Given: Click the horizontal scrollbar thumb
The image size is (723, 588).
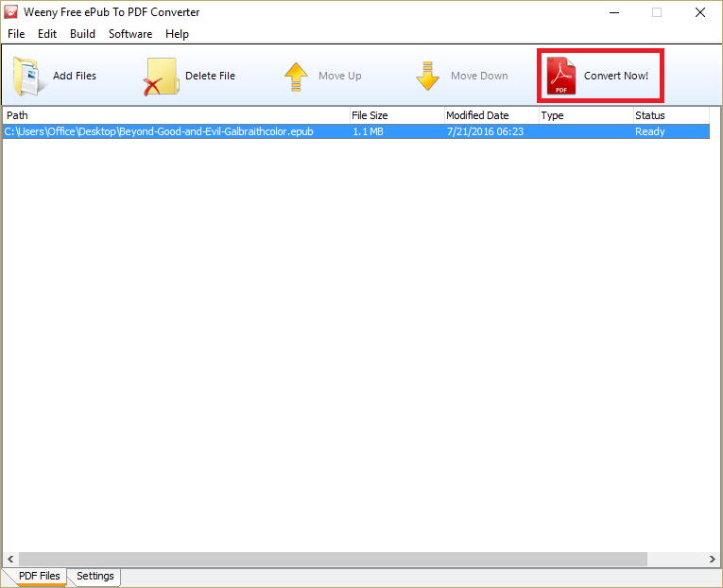Looking at the screenshot, I should pos(333,559).
